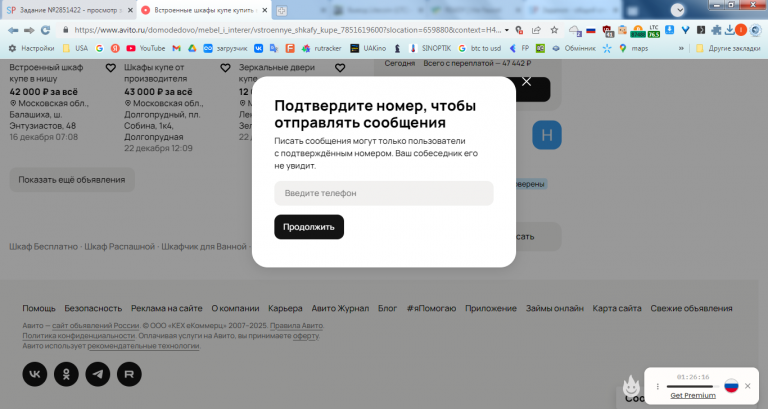Click the Продолжить button
Image resolution: width=768 pixels, height=409 pixels.
pos(309,227)
